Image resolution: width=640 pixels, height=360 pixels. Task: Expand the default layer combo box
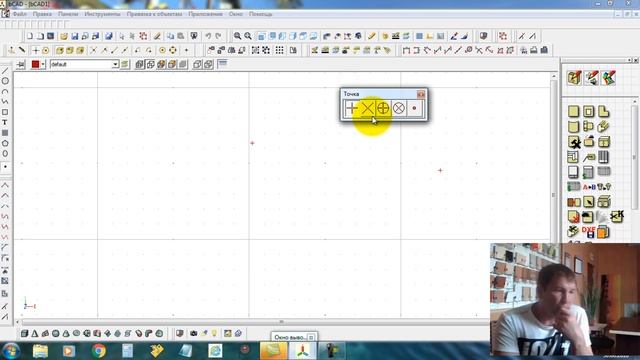tap(115, 64)
